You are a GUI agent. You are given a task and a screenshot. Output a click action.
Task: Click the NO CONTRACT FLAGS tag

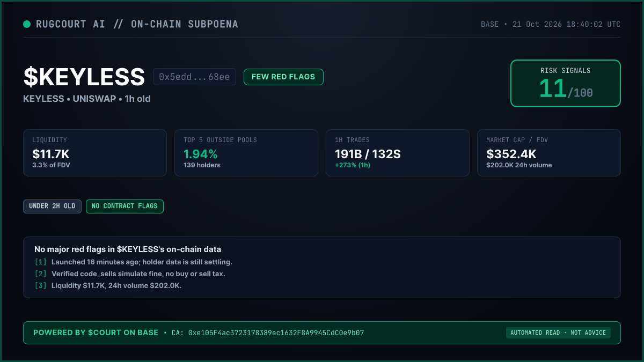[125, 206]
